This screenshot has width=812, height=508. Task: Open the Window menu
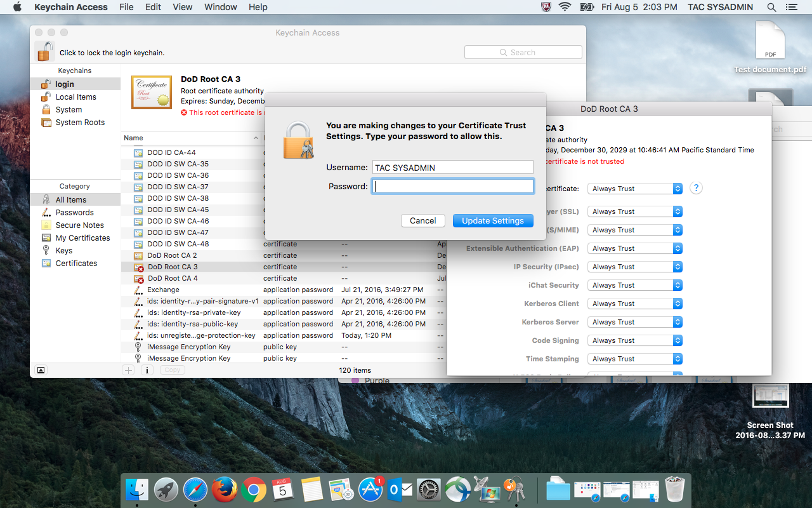click(221, 7)
